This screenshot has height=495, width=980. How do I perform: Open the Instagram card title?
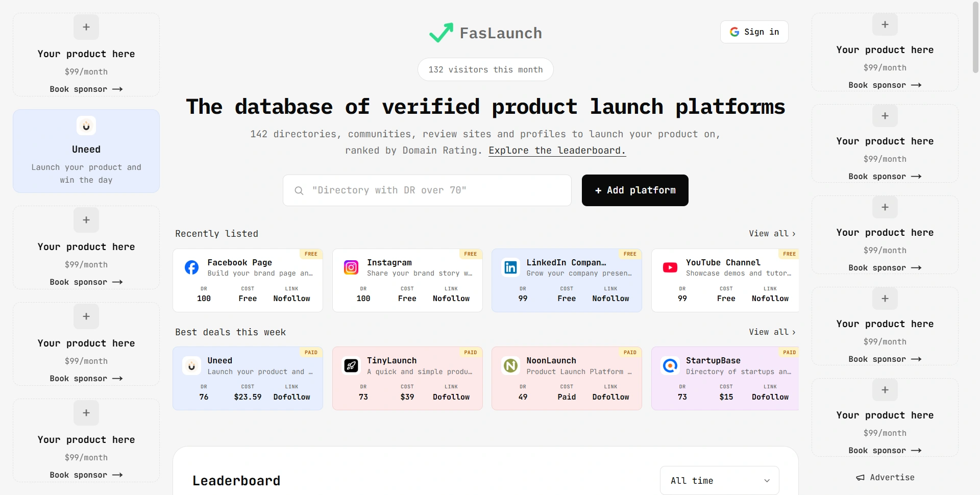pos(389,262)
